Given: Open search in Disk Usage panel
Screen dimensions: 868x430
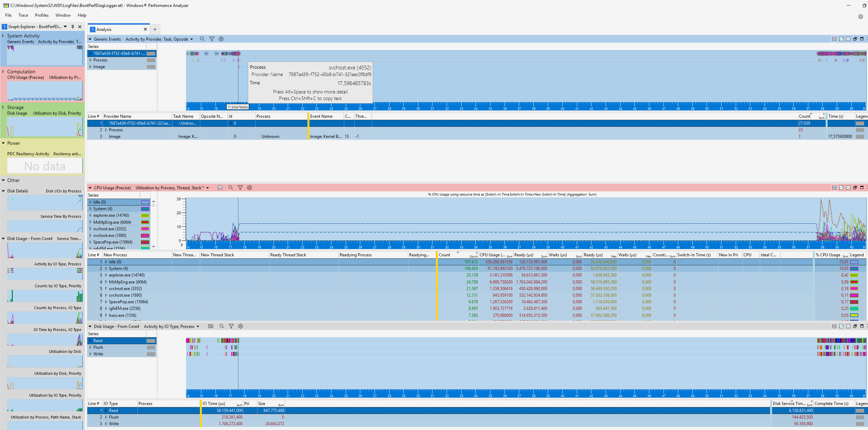Looking at the screenshot, I should pyautogui.click(x=221, y=326).
